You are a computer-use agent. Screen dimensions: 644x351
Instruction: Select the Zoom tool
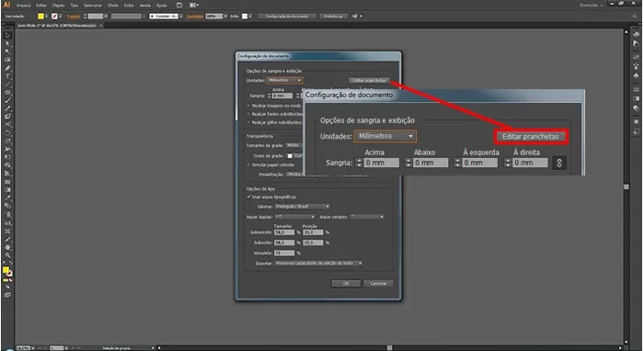pyautogui.click(x=7, y=255)
